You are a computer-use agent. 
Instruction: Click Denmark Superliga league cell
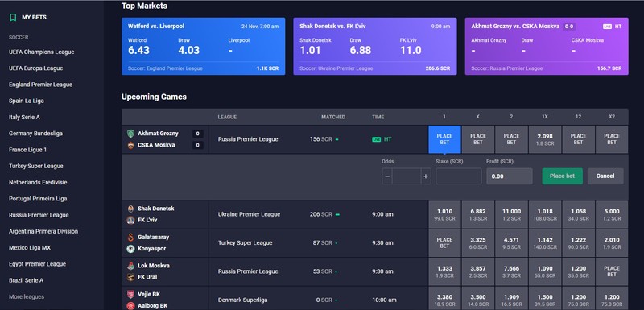pos(243,300)
